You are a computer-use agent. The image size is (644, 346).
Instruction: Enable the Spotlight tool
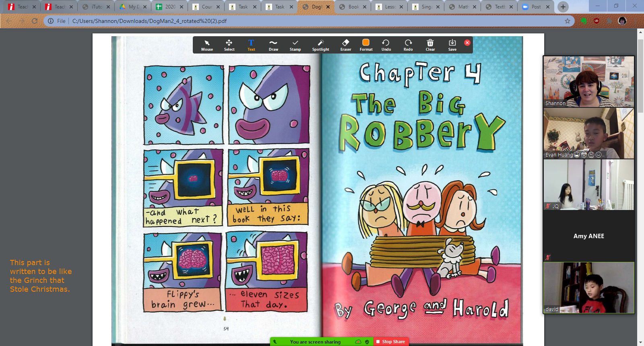click(320, 45)
